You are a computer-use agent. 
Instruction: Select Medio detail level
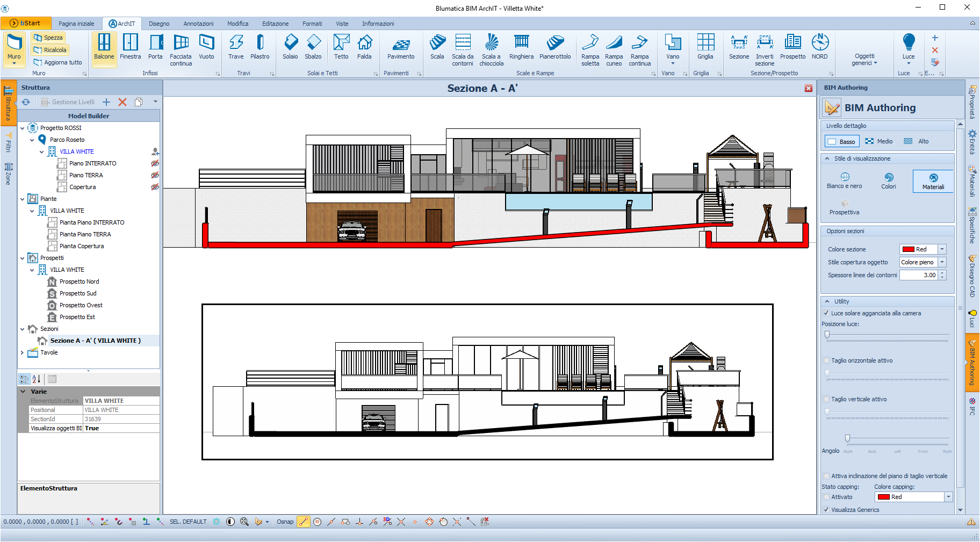(x=879, y=141)
